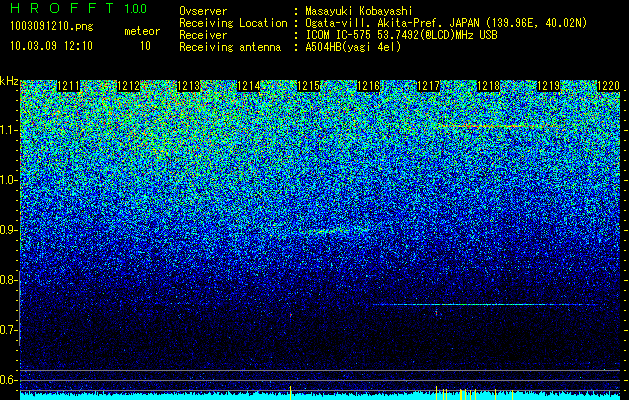Image resolution: width=629 pixels, height=400 pixels.
Task: Click the 0.8 frequency axis label
Action: [9, 280]
